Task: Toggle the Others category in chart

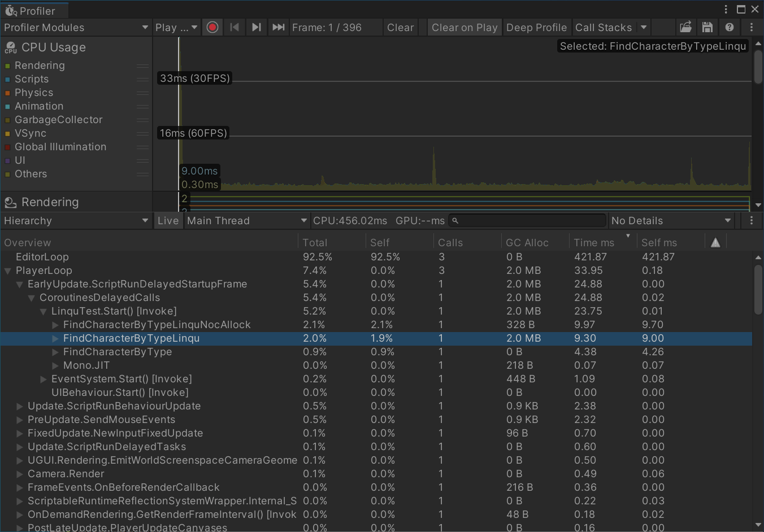Action: 7,175
